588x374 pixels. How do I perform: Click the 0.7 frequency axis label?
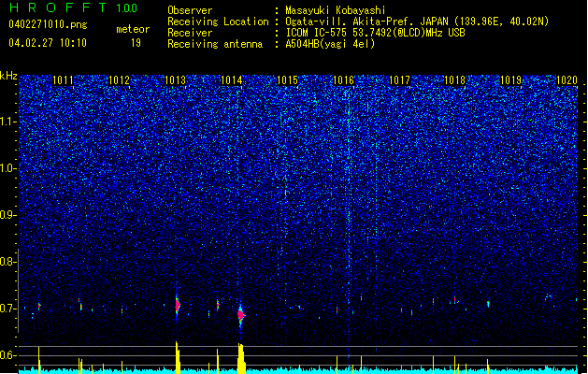point(7,309)
